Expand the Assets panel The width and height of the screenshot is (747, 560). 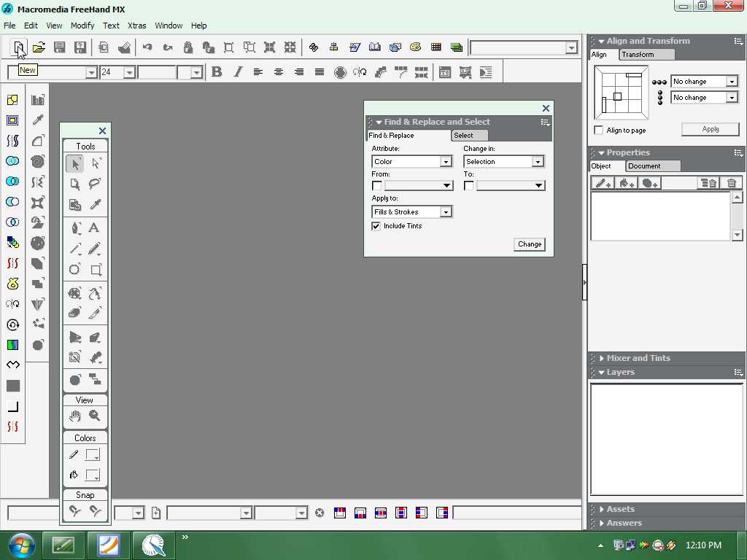coord(602,509)
